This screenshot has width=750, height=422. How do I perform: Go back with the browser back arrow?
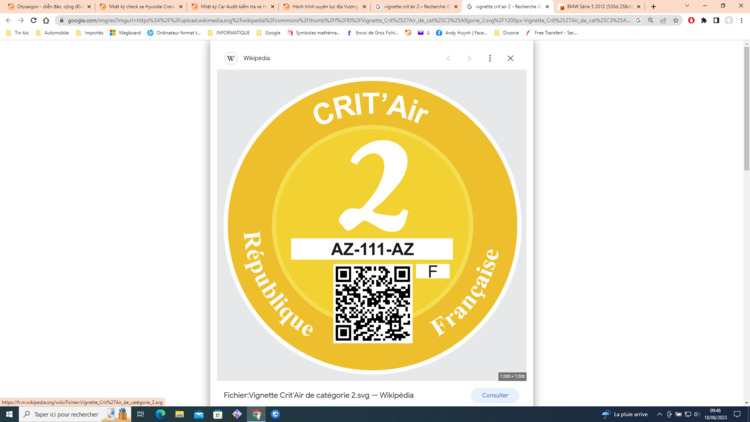9,21
